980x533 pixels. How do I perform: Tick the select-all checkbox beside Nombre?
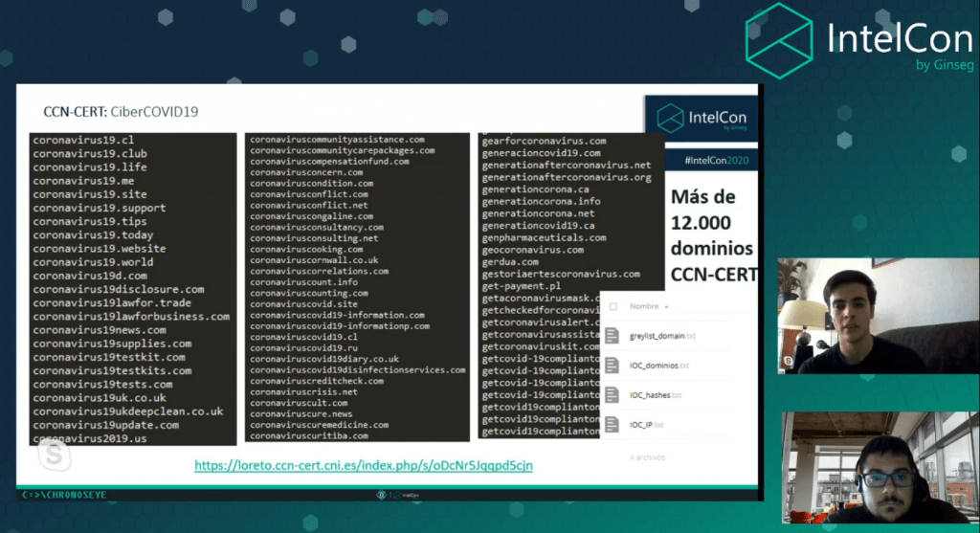613,306
